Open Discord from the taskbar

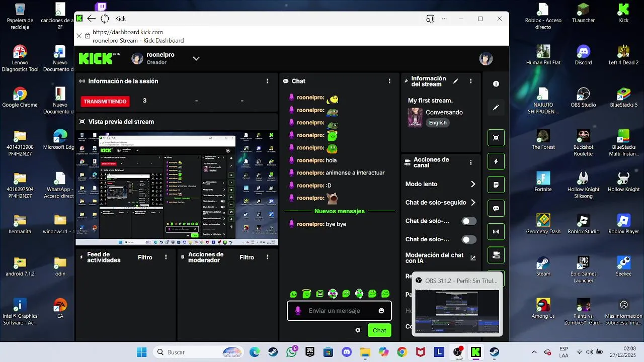pyautogui.click(x=347, y=352)
